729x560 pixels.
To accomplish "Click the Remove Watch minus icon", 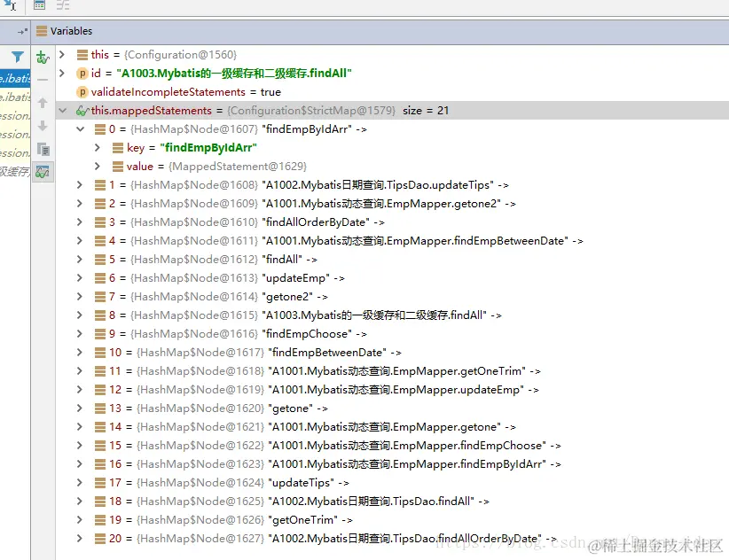I will tap(43, 80).
